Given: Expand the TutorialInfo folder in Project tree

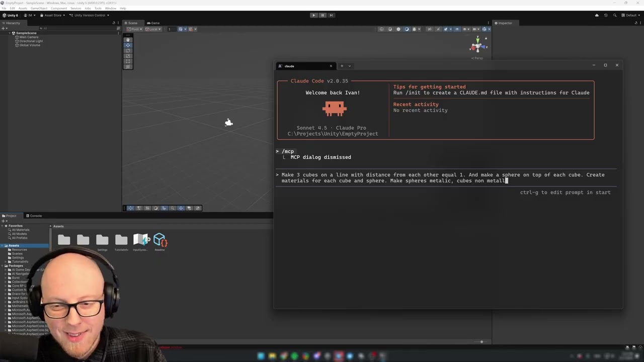Looking at the screenshot, I should tap(6, 262).
